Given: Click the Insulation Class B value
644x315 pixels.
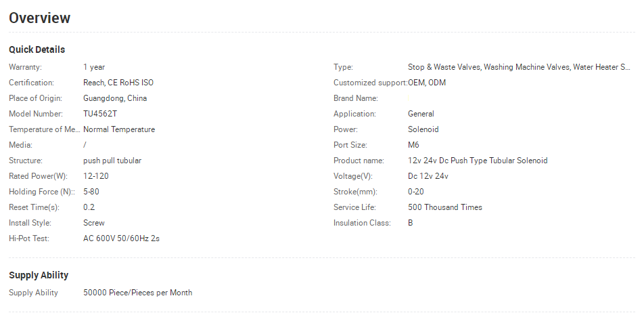Looking at the screenshot, I should (411, 223).
